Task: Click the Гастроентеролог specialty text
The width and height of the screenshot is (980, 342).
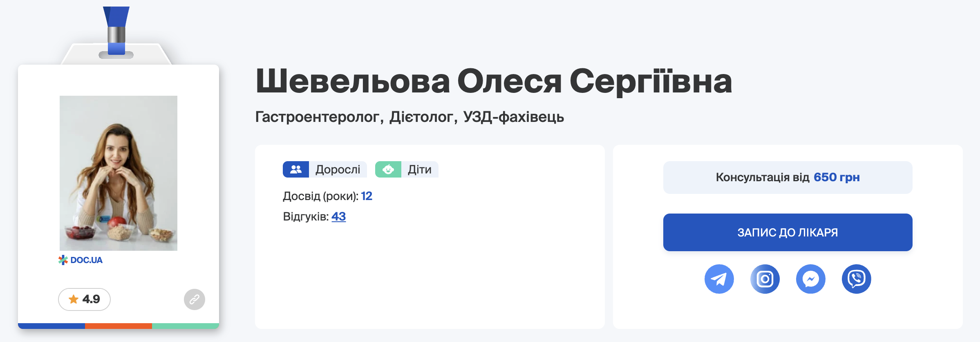Action: pyautogui.click(x=318, y=117)
